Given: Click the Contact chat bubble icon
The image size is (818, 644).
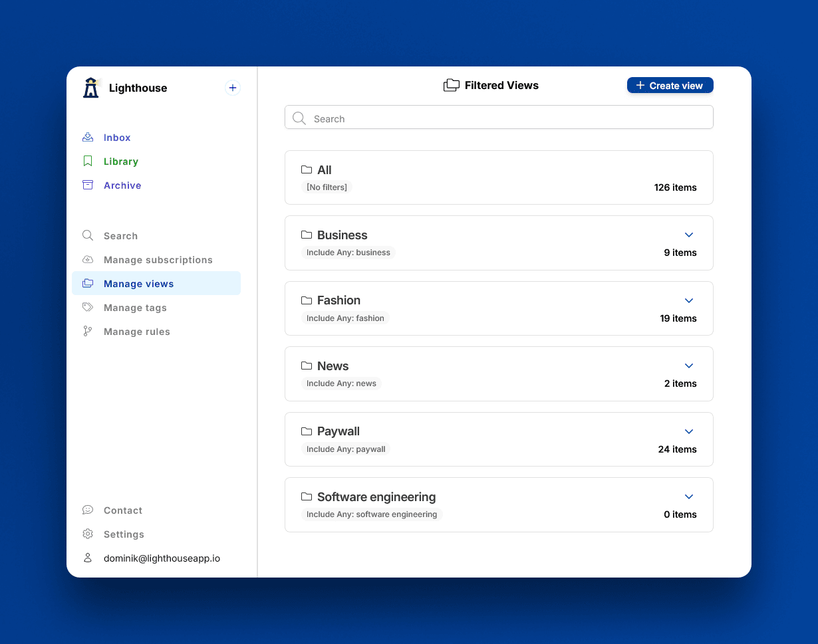Looking at the screenshot, I should (88, 510).
